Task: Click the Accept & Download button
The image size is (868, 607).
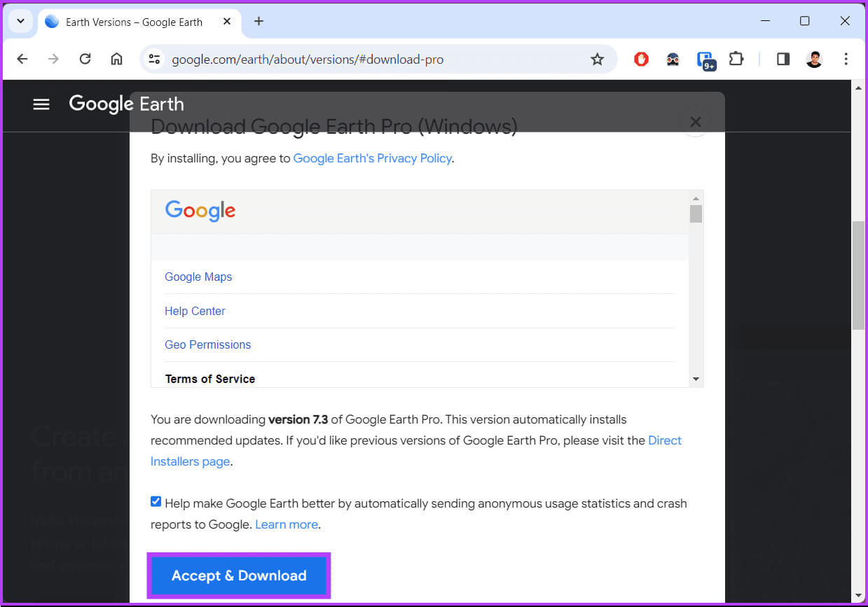Action: coord(239,575)
